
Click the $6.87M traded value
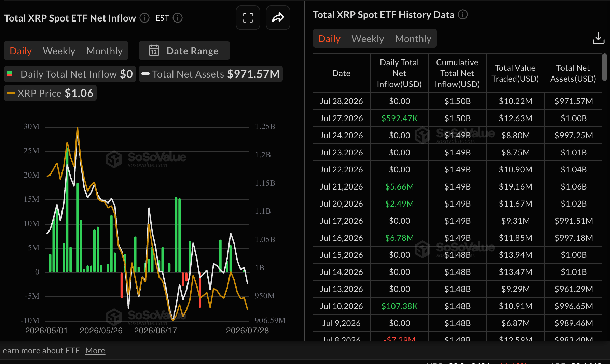515,323
